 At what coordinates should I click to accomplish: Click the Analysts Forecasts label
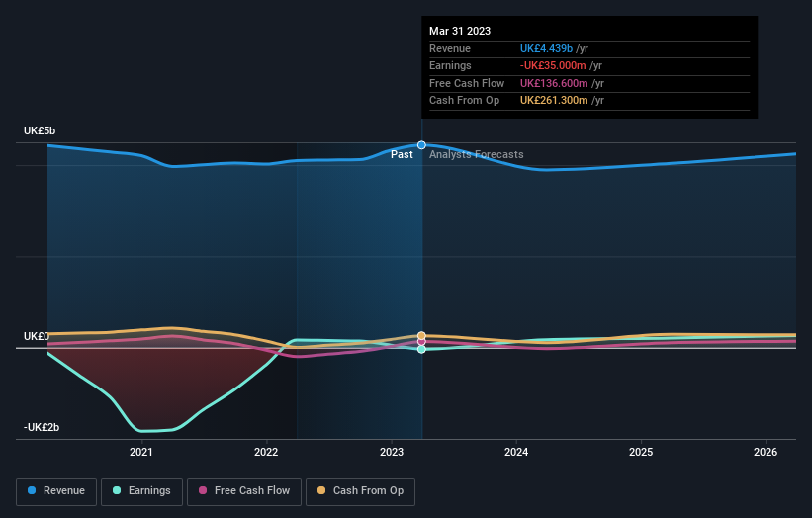[477, 154]
